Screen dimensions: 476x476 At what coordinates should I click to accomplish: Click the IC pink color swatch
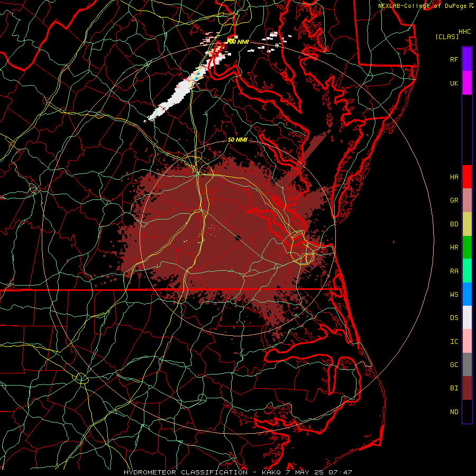click(x=467, y=341)
